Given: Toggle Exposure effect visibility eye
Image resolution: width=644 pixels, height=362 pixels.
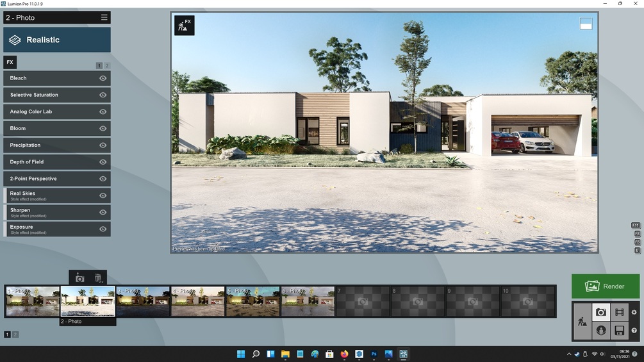Looking at the screenshot, I should [103, 229].
